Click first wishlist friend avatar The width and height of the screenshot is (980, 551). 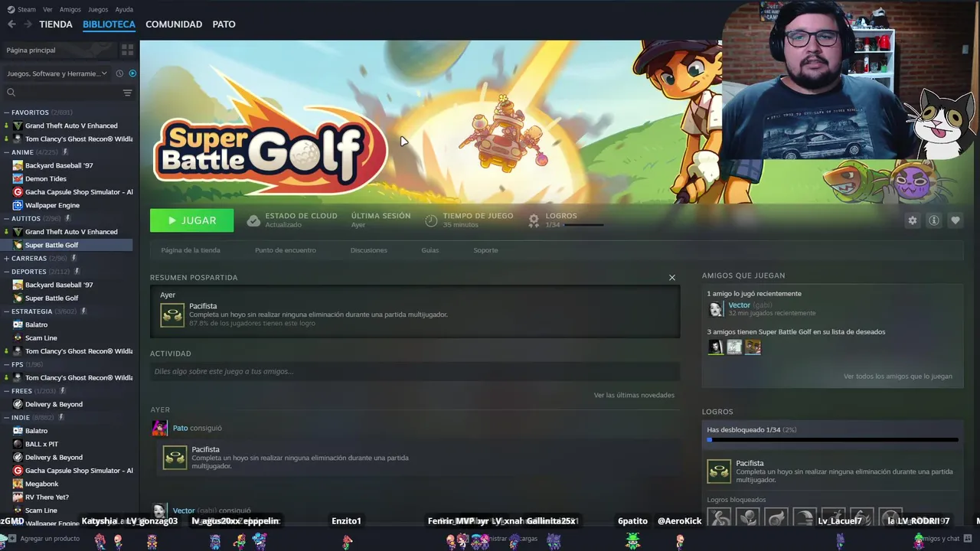715,347
